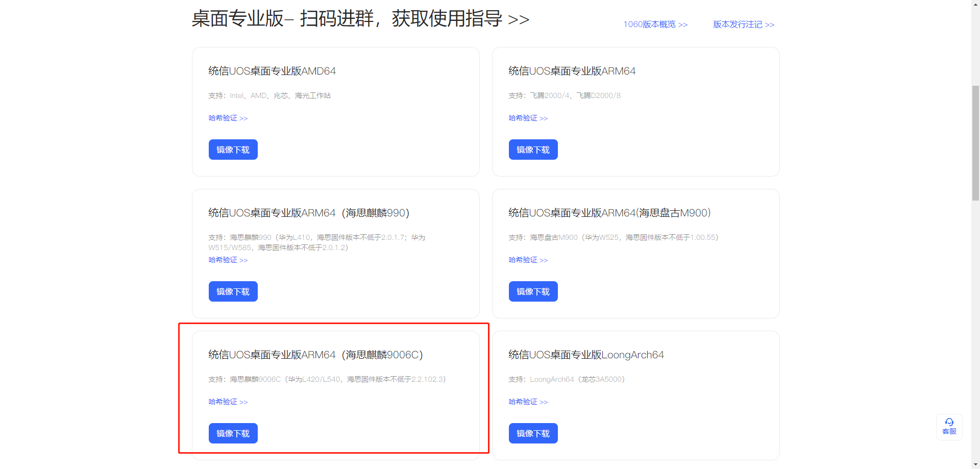Open 哈希验证 link under LoongArch64 card
This screenshot has width=980, height=469.
528,402
